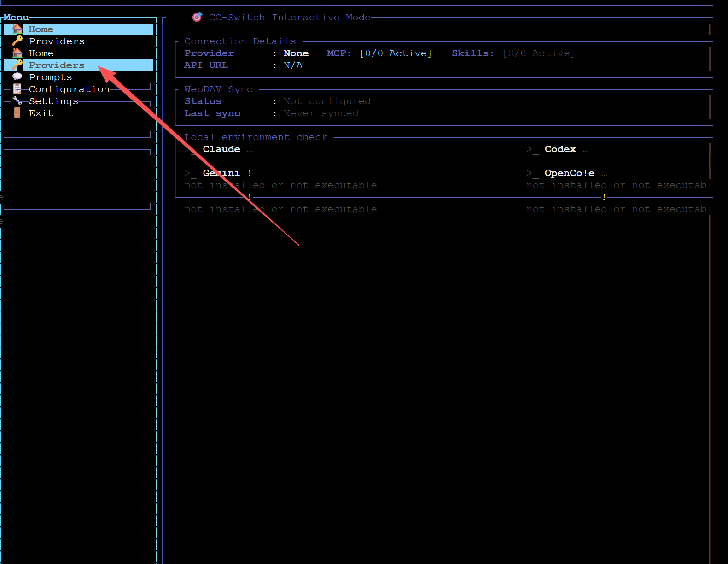Click the house icon beside highlighted Home
The height and width of the screenshot is (564, 728).
tap(17, 29)
